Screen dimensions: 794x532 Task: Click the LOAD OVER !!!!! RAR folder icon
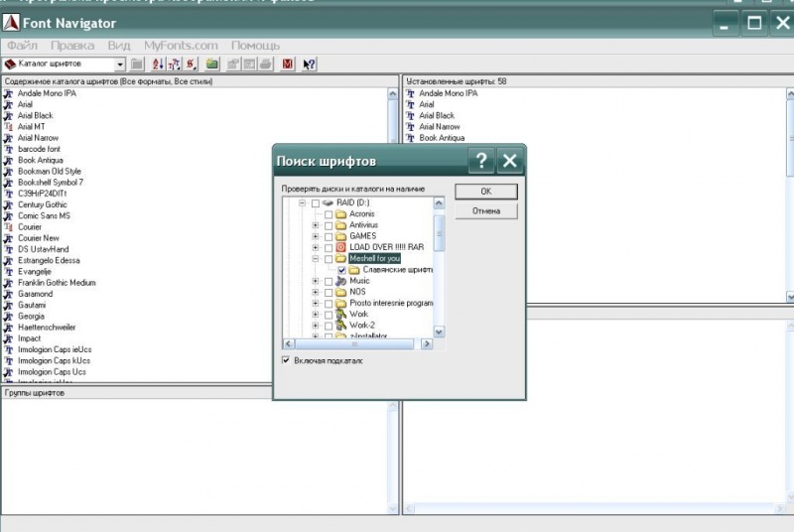(x=340, y=247)
